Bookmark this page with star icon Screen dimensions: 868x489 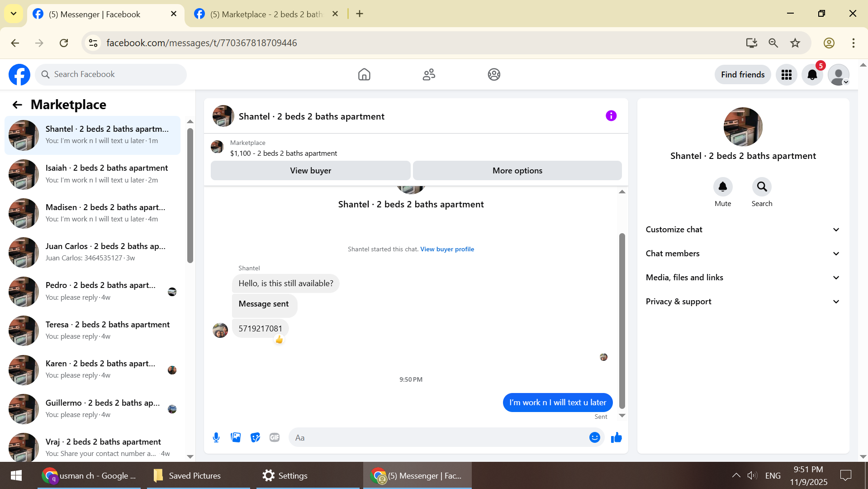(795, 43)
